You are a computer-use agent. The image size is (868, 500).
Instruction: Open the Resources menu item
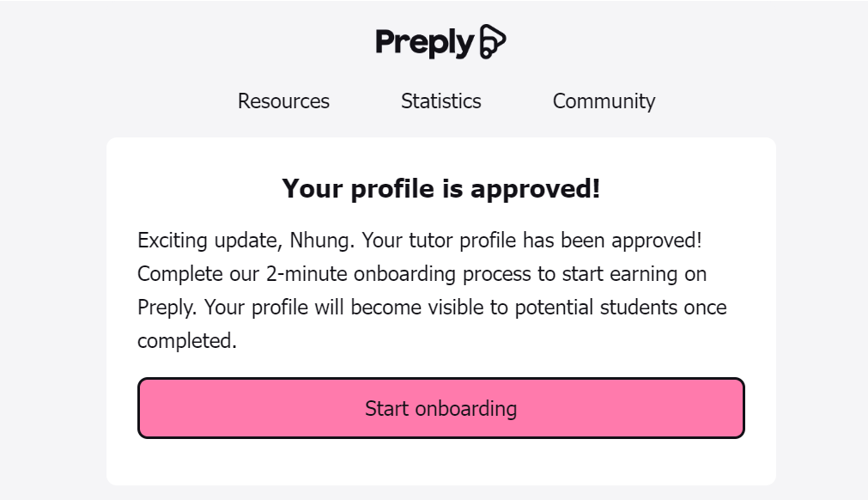(x=283, y=101)
